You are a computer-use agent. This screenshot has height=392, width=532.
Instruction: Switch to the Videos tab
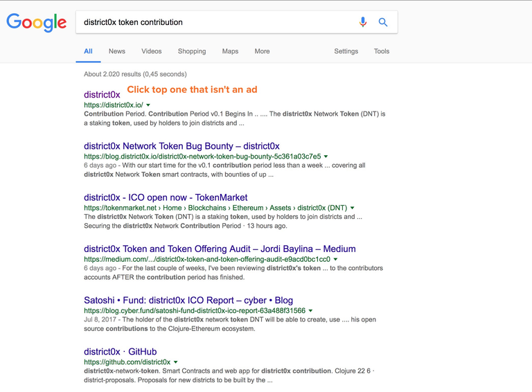click(151, 51)
